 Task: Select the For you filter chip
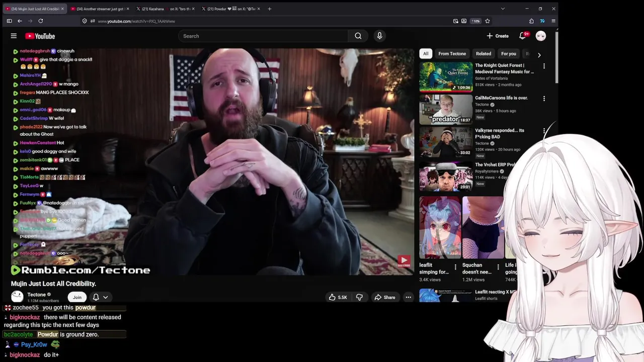pyautogui.click(x=509, y=54)
